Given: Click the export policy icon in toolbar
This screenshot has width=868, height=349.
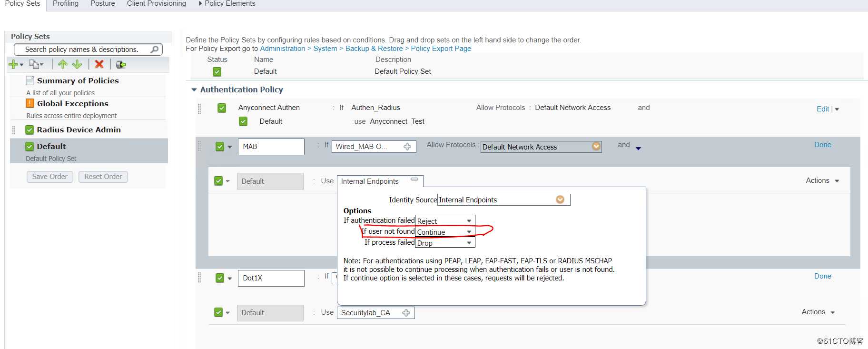Looking at the screenshot, I should tap(121, 64).
